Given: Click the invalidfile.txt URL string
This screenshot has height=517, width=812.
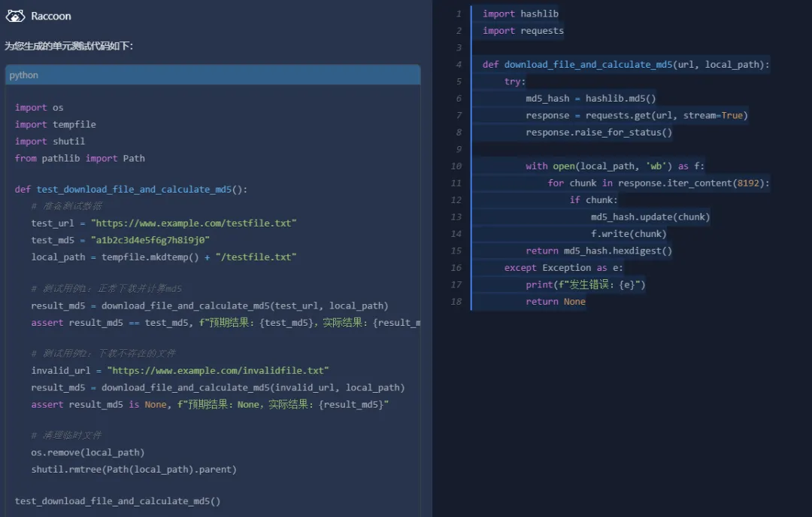Looking at the screenshot, I should point(218,371).
